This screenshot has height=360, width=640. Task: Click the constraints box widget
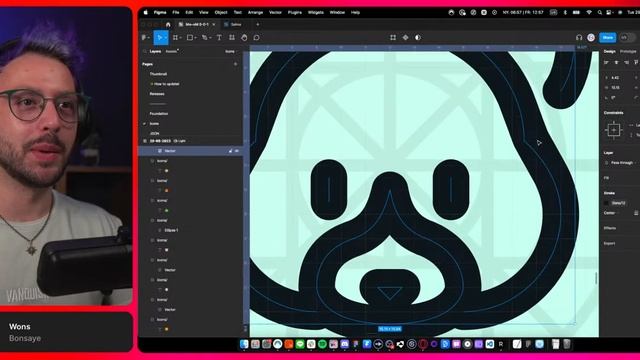(x=613, y=130)
